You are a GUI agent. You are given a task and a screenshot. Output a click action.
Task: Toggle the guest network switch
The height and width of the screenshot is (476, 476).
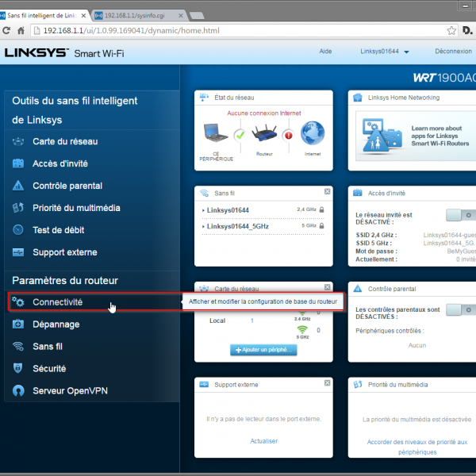point(459,215)
